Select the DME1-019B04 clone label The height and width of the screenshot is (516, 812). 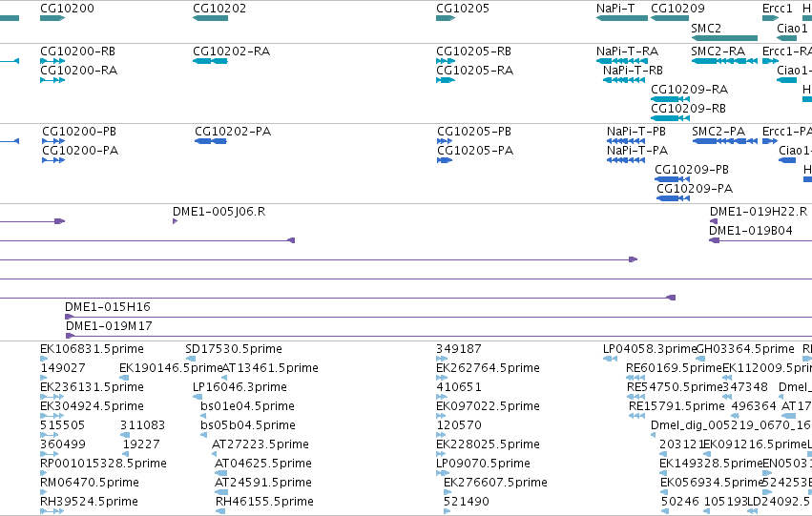pos(750,231)
